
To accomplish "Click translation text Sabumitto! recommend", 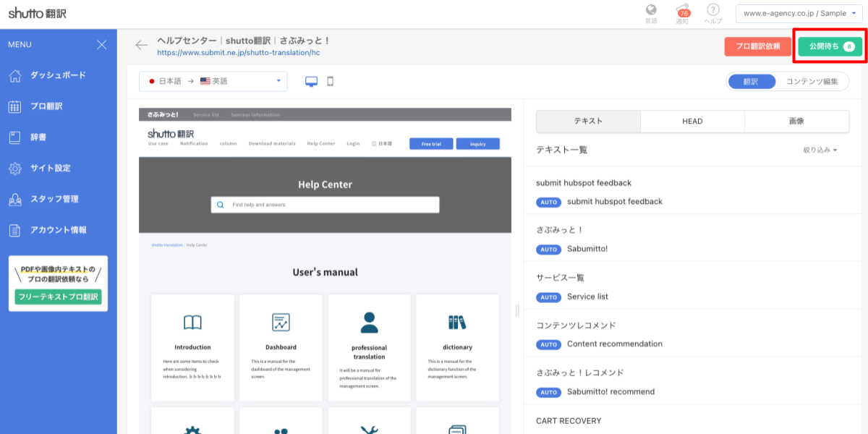I will coord(610,391).
